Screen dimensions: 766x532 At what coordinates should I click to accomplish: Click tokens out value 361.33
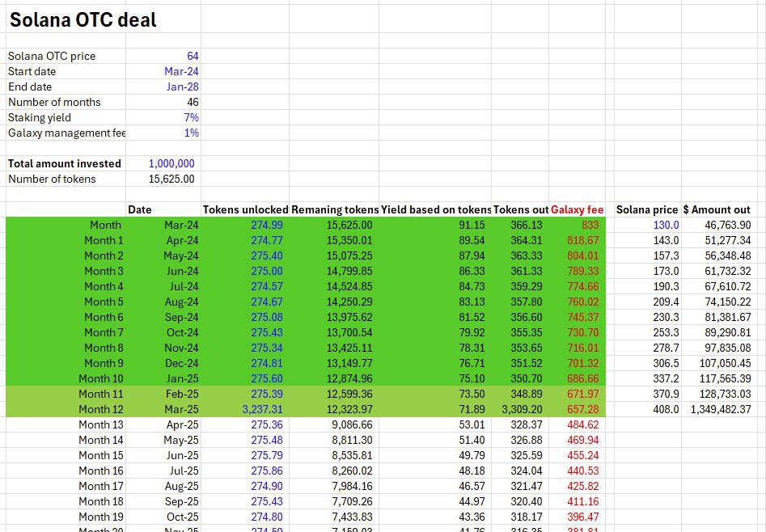pos(526,271)
